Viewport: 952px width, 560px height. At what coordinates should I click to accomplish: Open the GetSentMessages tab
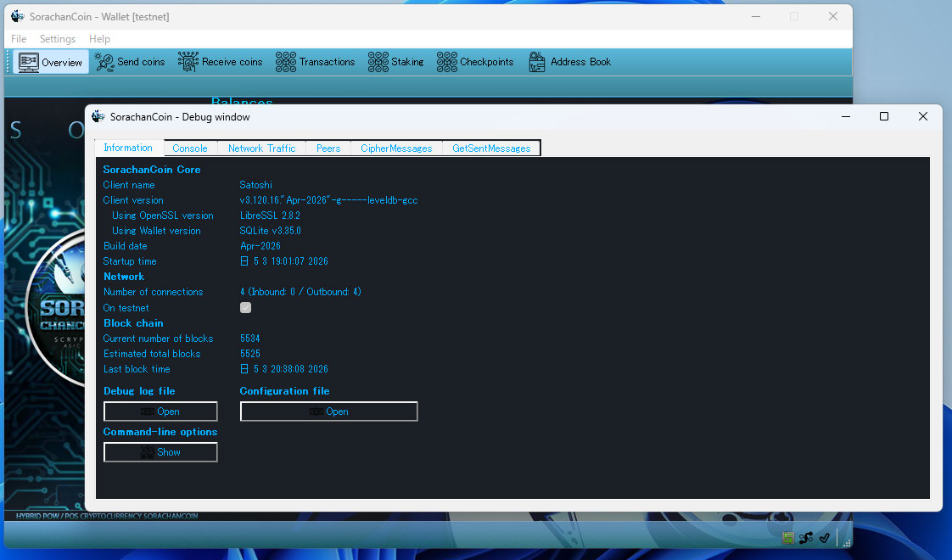(x=491, y=148)
